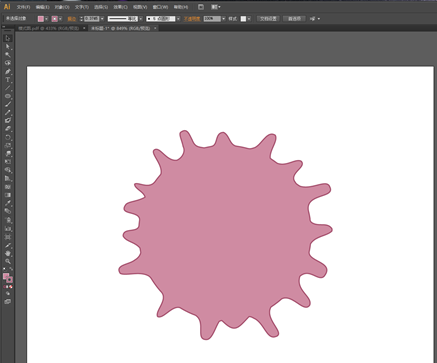
Task: Select the Scale tool
Action: tap(8, 145)
